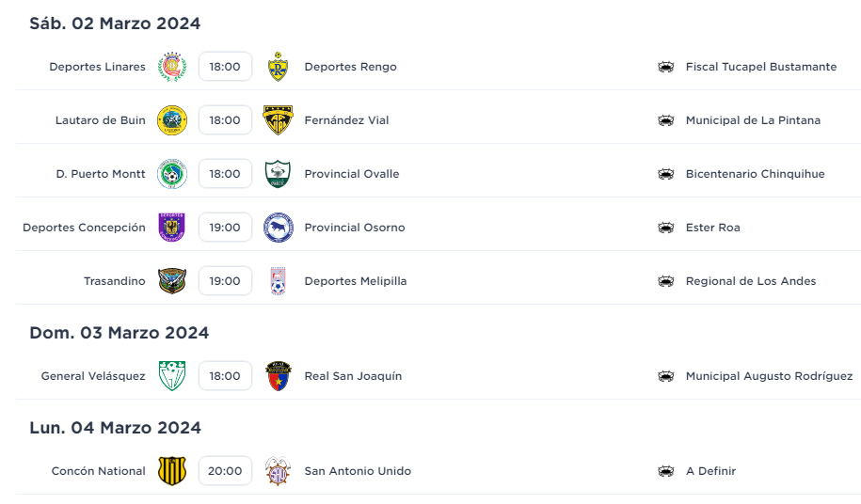Image resolution: width=861 pixels, height=504 pixels.
Task: Click the Fiscal Tucapel Bustamante stadium name
Action: tap(761, 67)
